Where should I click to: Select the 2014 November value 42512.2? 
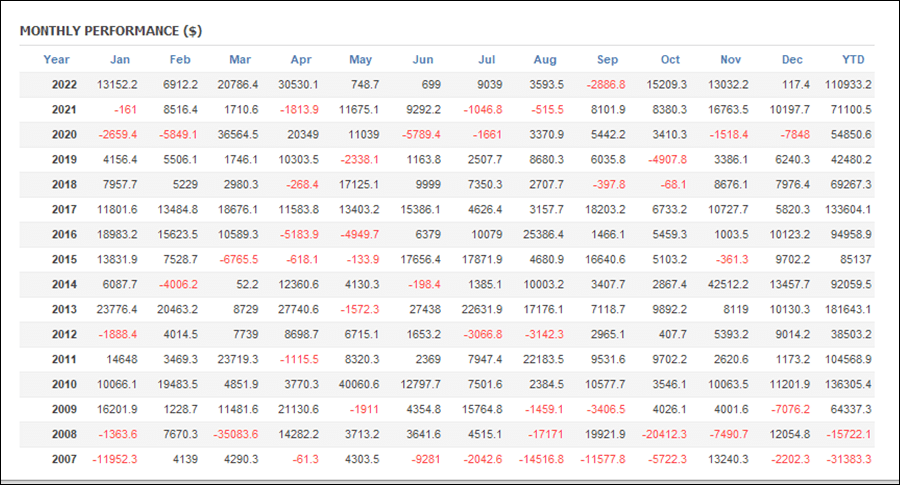(x=728, y=284)
